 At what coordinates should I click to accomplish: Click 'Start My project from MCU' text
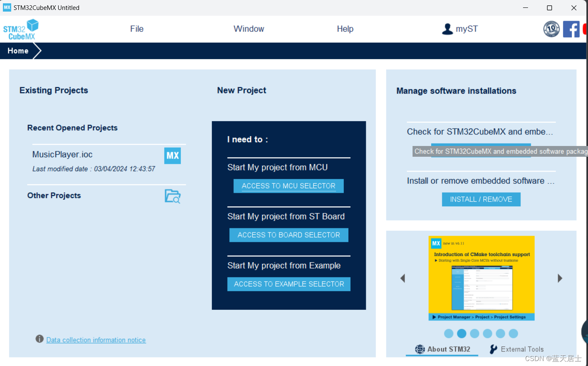click(278, 167)
